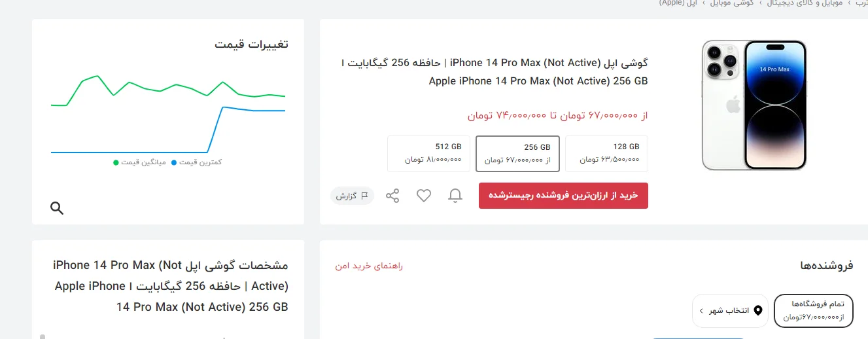868x339 pixels.
Task: Add product to favorites with heart icon
Action: (x=424, y=196)
